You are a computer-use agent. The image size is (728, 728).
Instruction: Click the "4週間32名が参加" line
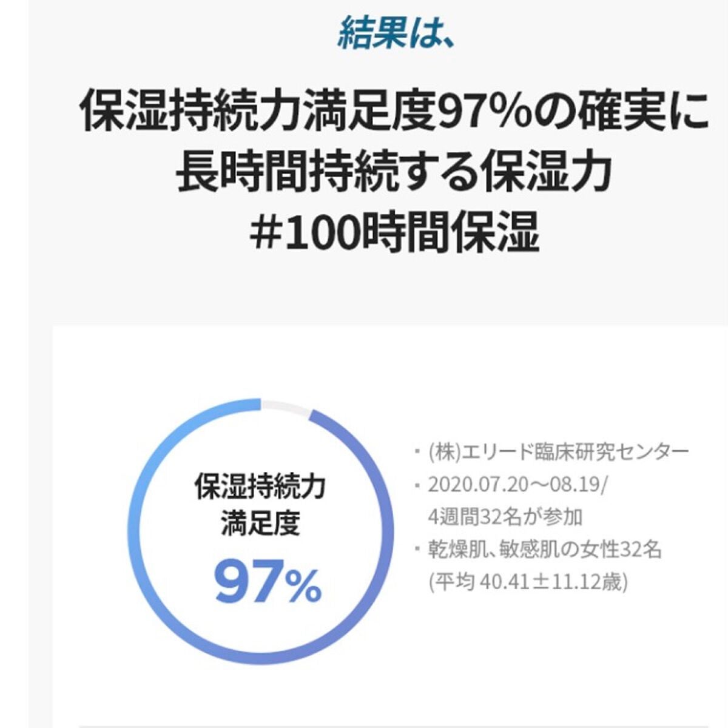505,517
